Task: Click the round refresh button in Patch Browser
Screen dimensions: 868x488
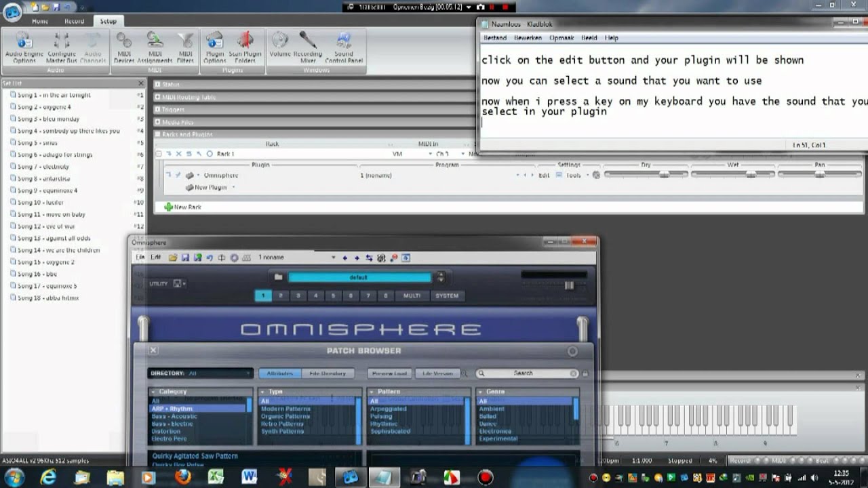Action: click(572, 351)
